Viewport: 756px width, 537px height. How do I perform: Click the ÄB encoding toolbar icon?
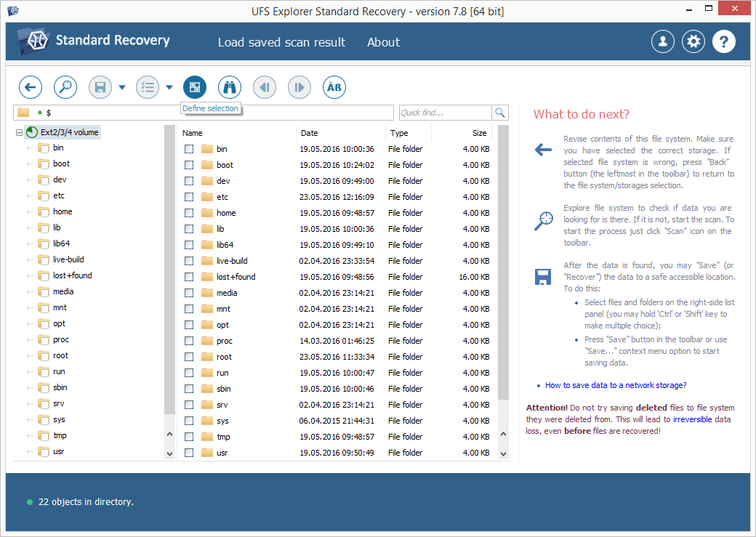334,87
